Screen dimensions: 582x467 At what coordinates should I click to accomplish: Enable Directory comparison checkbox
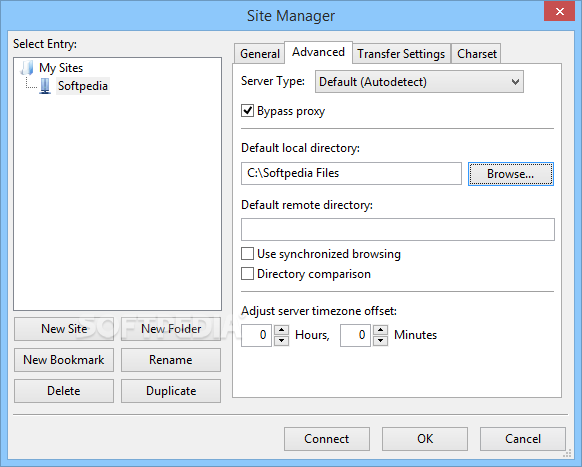click(247, 274)
